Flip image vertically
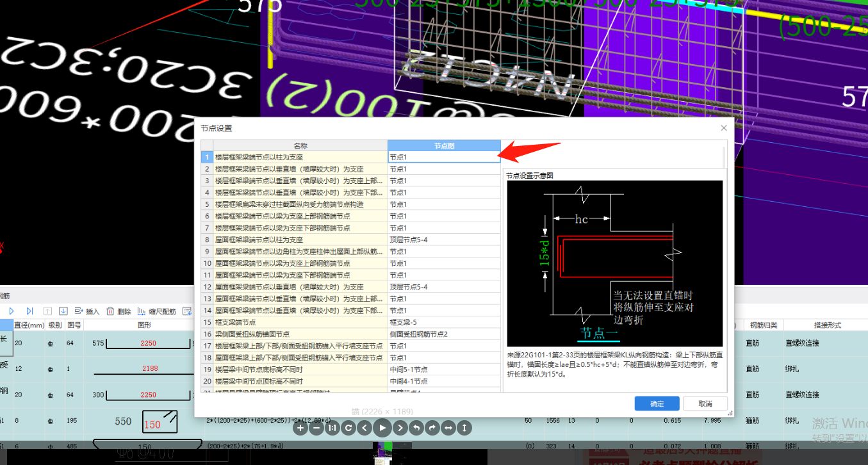868x465 pixels. coord(464,427)
